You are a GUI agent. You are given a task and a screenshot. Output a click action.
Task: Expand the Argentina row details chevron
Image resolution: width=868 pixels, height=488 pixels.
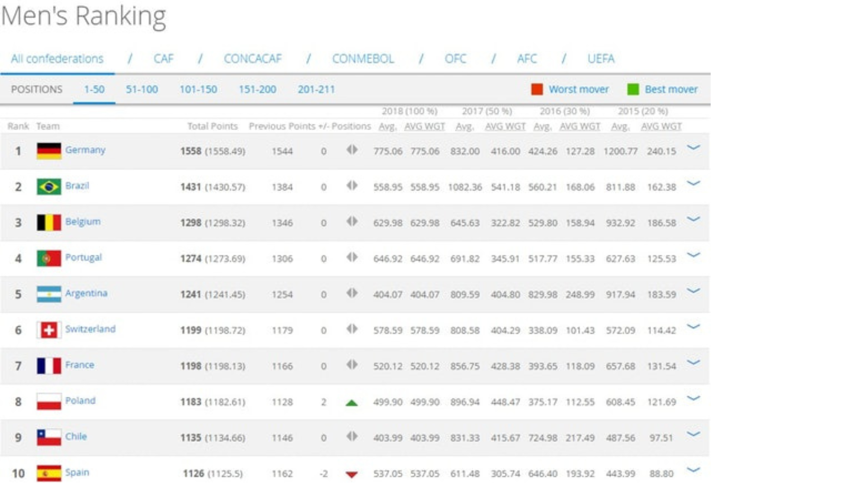point(693,291)
